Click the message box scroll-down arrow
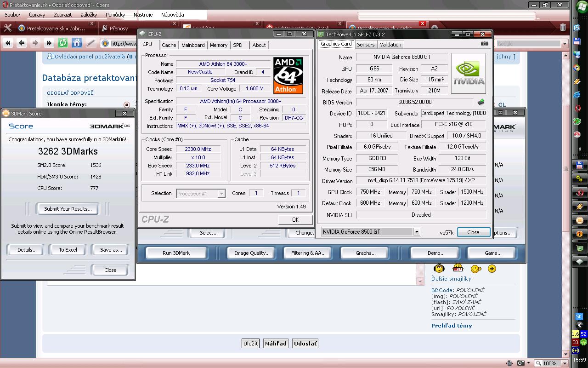 tap(420, 281)
